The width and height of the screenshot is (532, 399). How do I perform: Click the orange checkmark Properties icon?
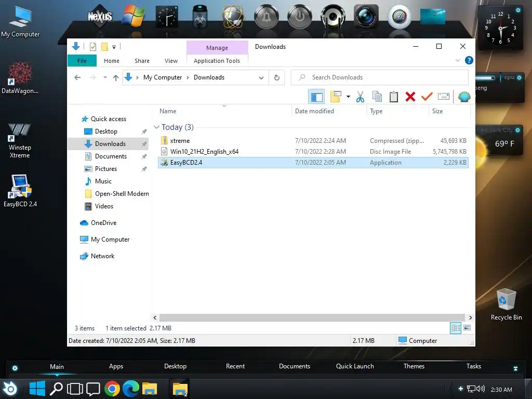pyautogui.click(x=427, y=97)
